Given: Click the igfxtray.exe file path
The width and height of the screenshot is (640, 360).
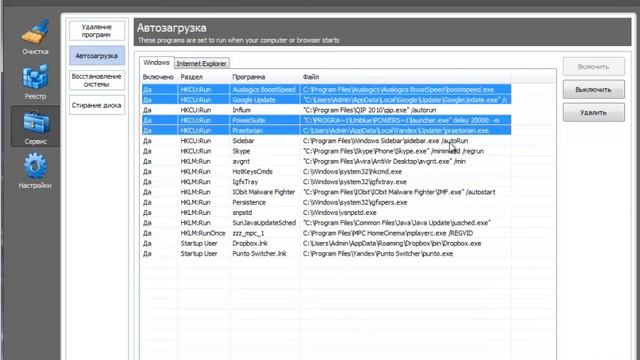Looking at the screenshot, I should [355, 182].
